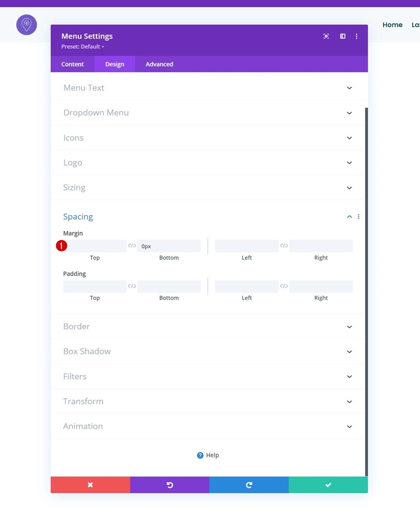Image resolution: width=420 pixels, height=513 pixels.
Task: Open the Help link
Action: [208, 455]
